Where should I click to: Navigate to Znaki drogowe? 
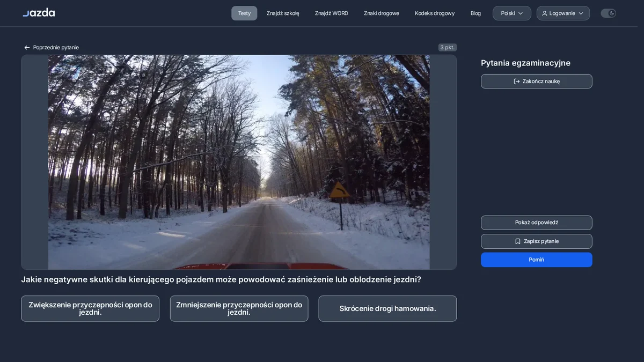382,13
